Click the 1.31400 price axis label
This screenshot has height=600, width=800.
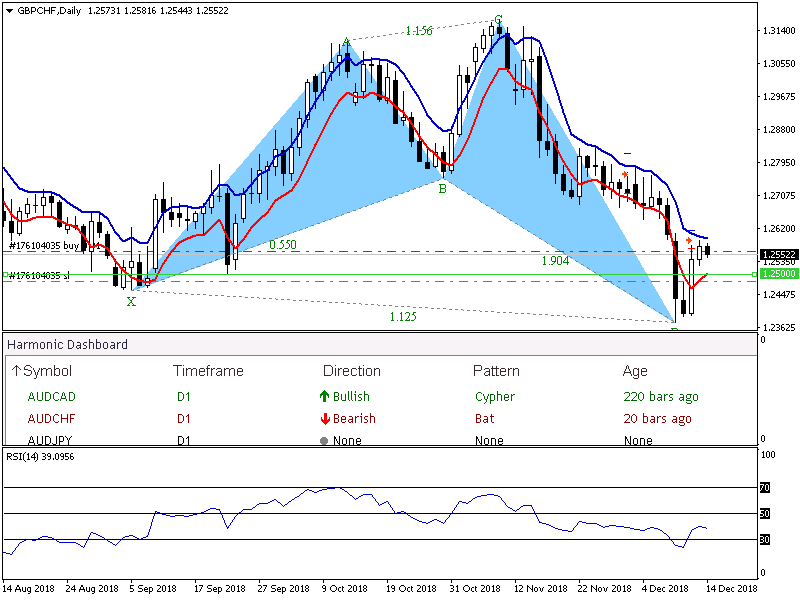pyautogui.click(x=779, y=31)
